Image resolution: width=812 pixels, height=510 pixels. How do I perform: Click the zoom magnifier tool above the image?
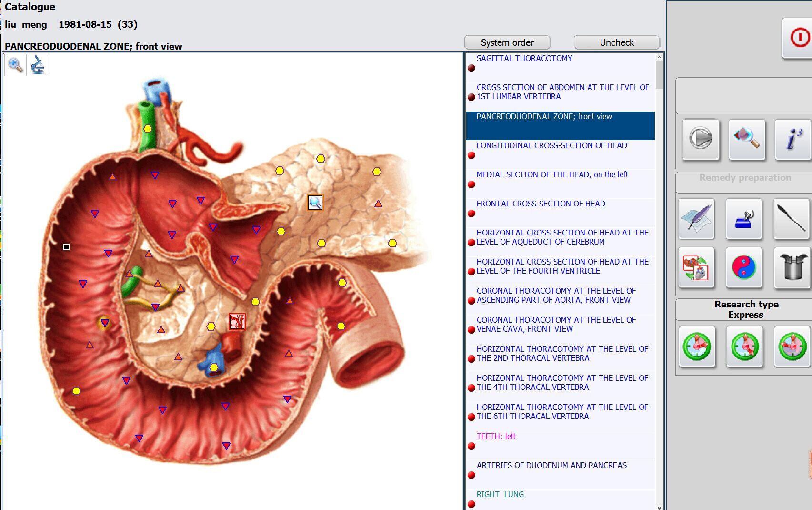pos(15,65)
